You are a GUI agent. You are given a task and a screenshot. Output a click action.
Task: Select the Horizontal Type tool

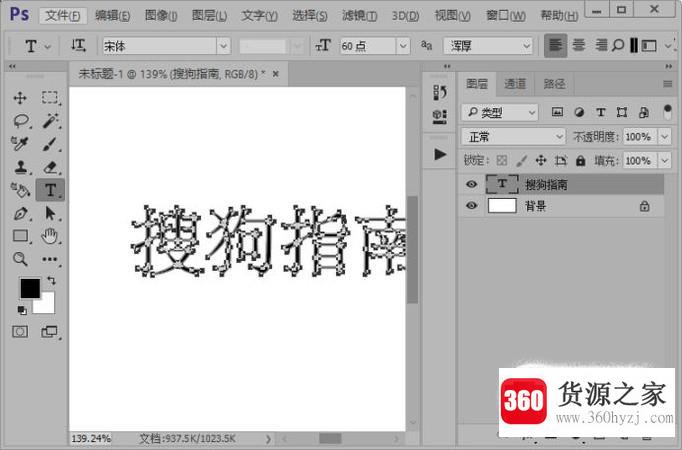(50, 190)
